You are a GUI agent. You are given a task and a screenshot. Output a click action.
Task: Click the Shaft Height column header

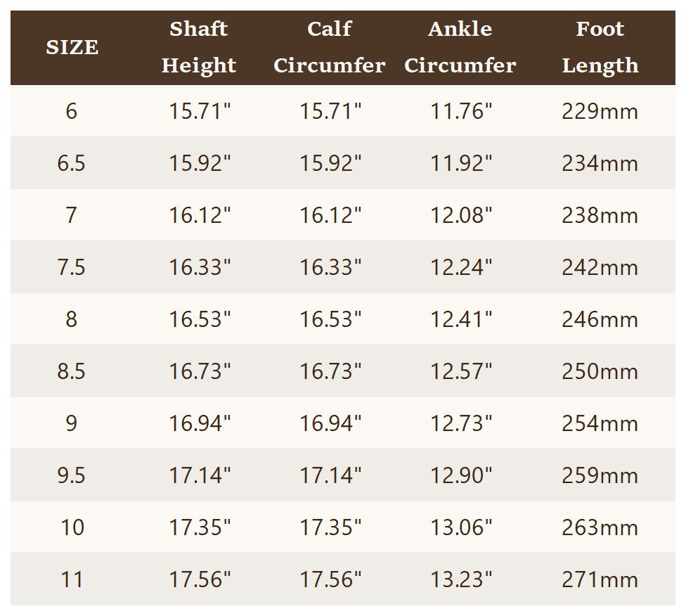click(199, 47)
